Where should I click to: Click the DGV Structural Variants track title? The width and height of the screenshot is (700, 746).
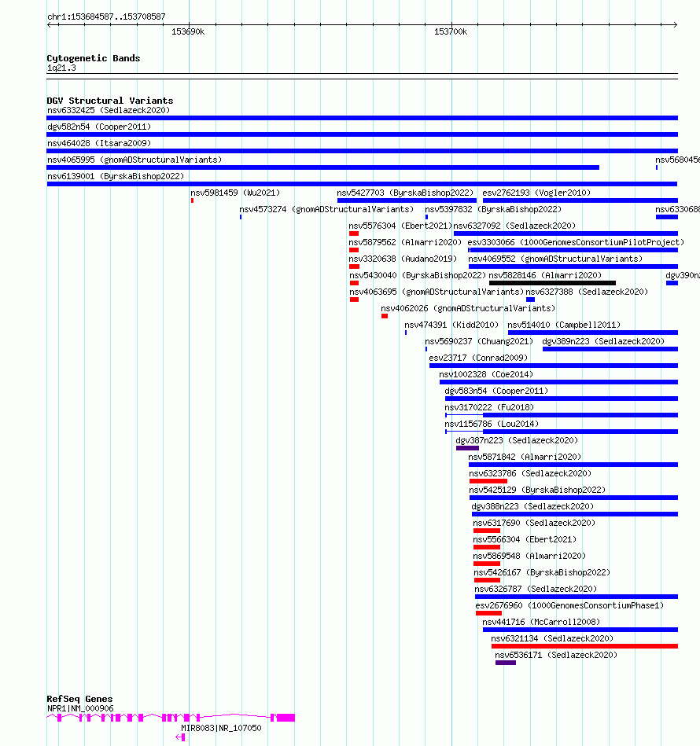(x=110, y=101)
